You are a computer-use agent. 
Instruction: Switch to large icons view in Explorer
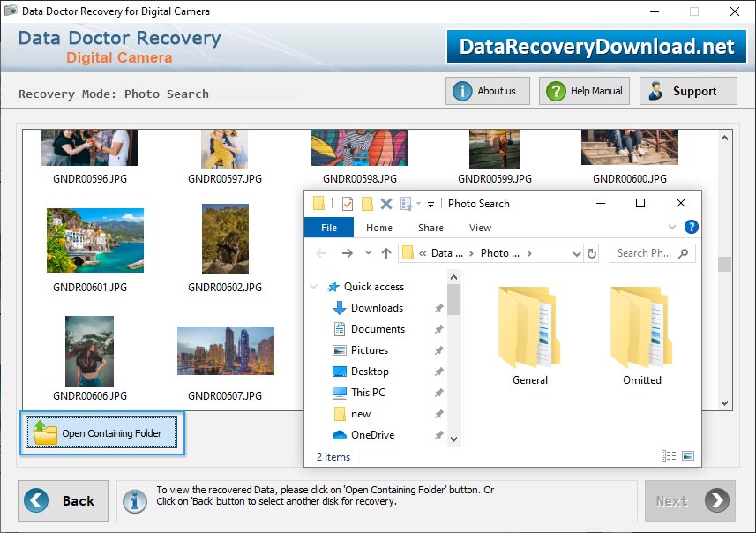pos(688,456)
